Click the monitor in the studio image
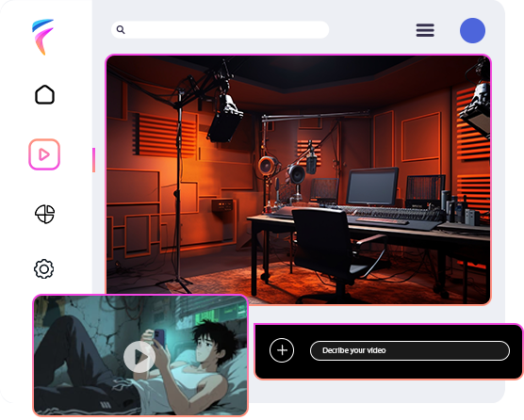Image resolution: width=524 pixels, height=420 pixels. click(372, 186)
